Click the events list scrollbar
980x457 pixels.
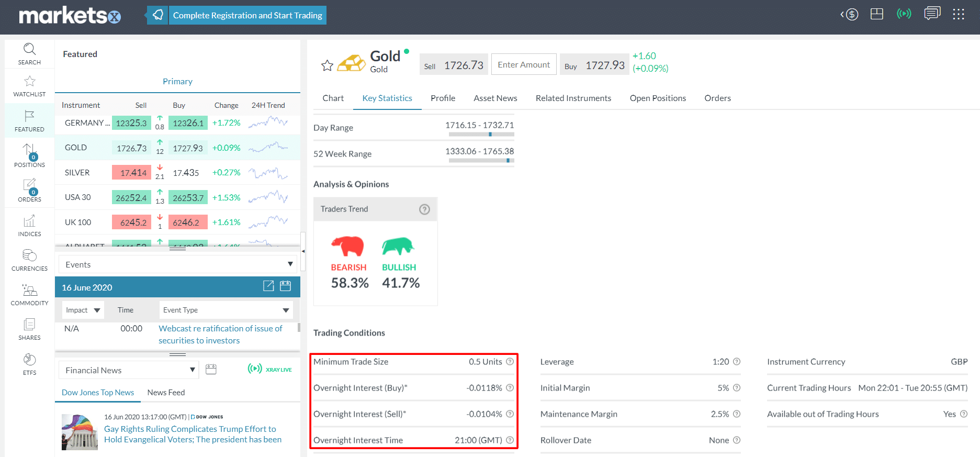tap(299, 328)
